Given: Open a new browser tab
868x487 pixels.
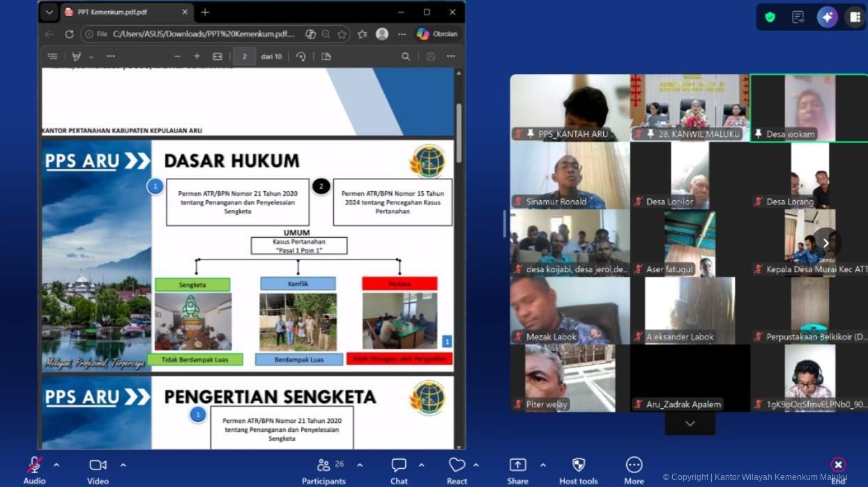Looking at the screenshot, I should click(x=205, y=12).
